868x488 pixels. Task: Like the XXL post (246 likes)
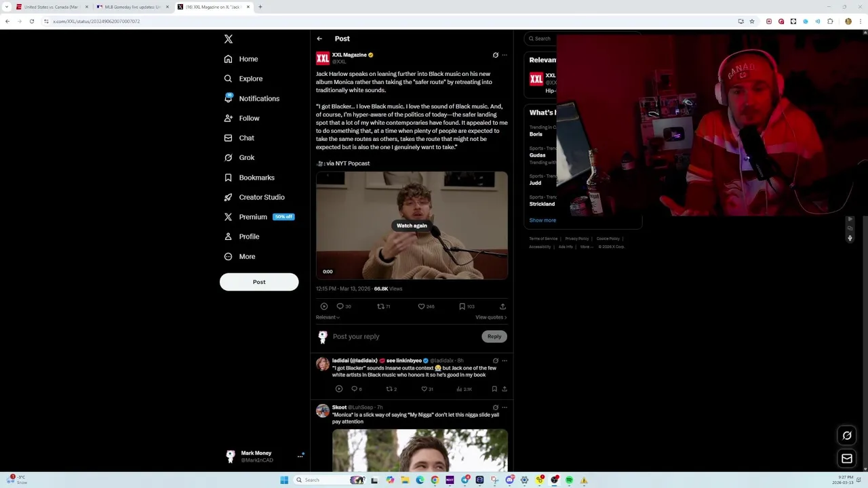426,306
